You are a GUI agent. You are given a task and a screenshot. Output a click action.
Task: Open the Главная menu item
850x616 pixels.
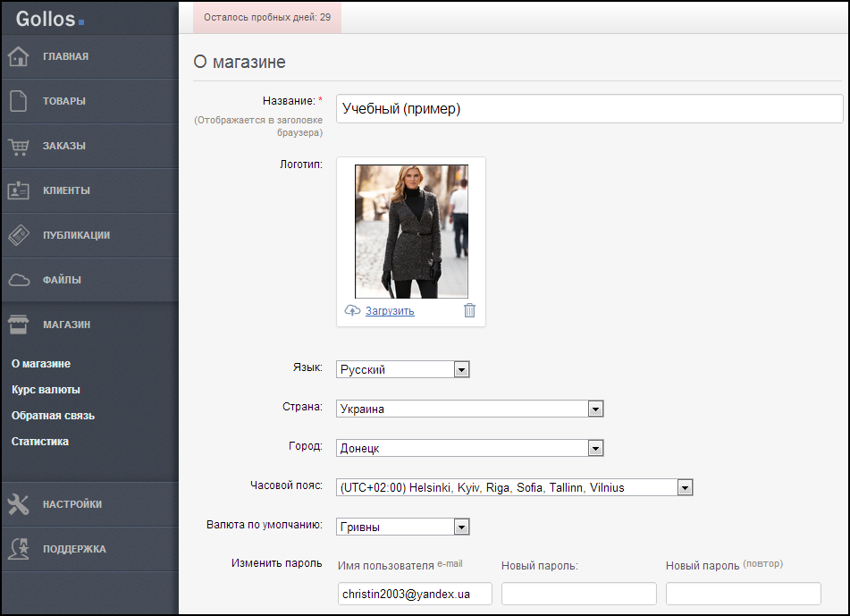pos(65,56)
